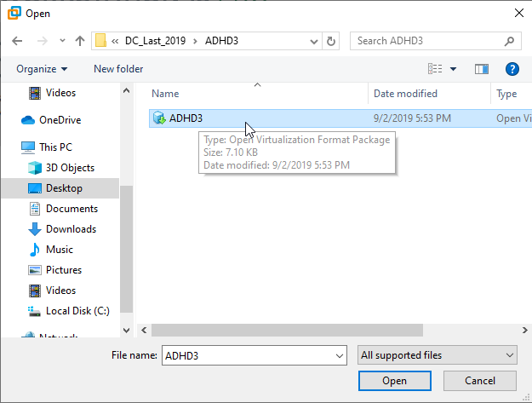Open the Help question mark icon

coord(512,69)
